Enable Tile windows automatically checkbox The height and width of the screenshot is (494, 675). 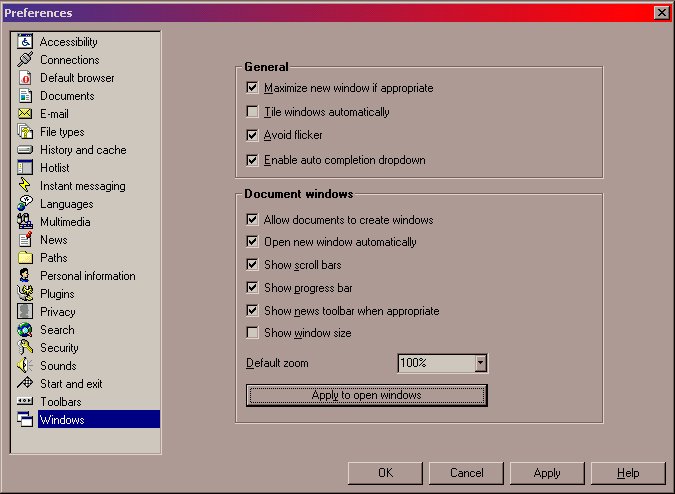pos(252,112)
